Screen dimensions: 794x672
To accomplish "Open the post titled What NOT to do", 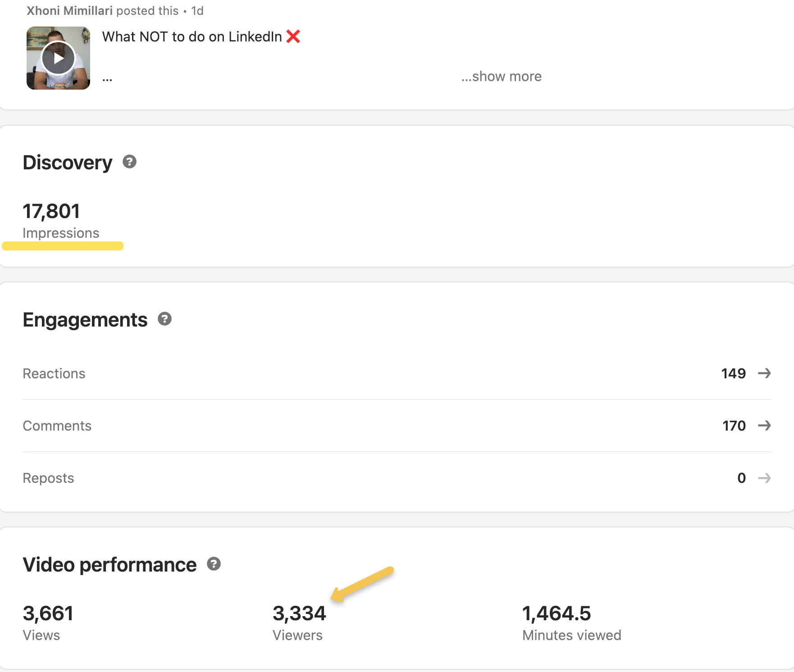I will click(x=192, y=36).
